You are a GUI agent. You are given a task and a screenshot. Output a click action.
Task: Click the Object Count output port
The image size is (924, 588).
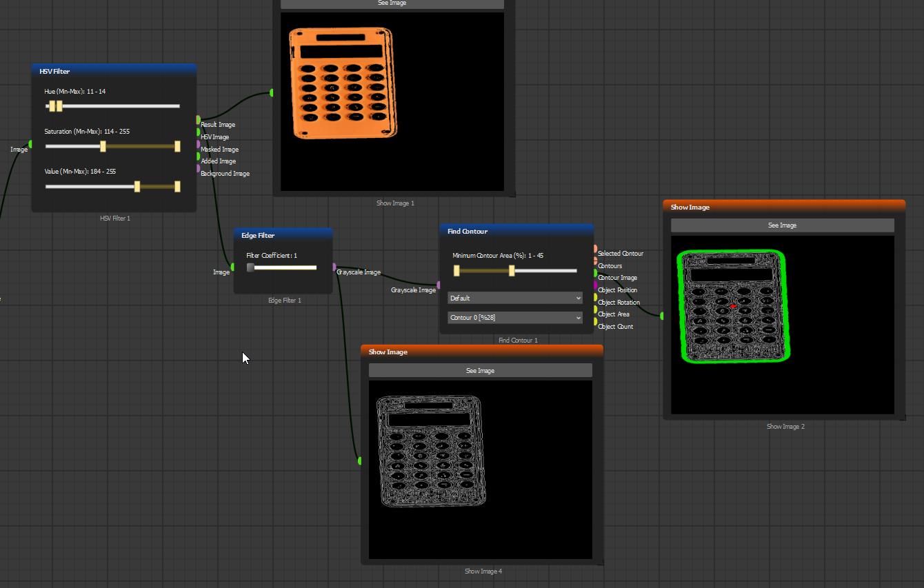pos(595,322)
